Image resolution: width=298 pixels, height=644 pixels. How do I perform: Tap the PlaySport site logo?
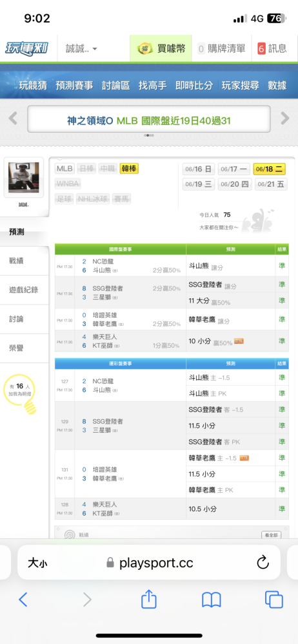(26, 48)
